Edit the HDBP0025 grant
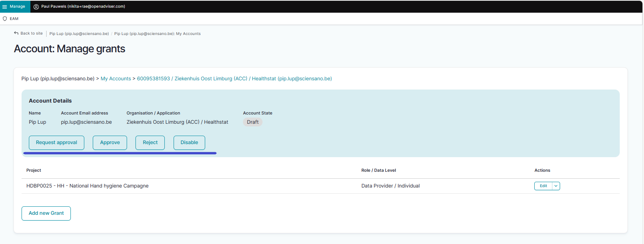This screenshot has height=244, width=644. 543,186
